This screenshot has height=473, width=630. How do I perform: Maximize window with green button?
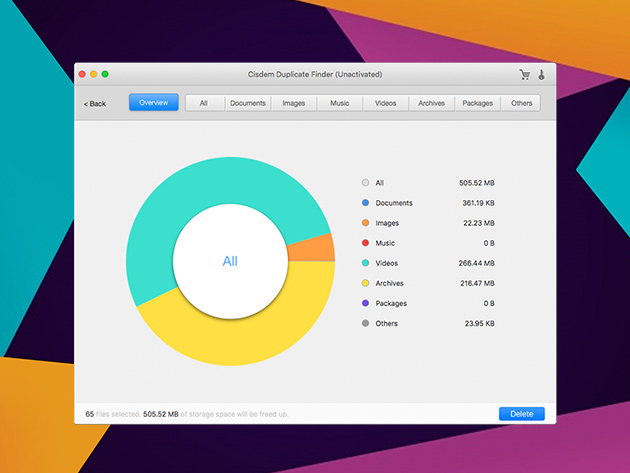tap(105, 74)
